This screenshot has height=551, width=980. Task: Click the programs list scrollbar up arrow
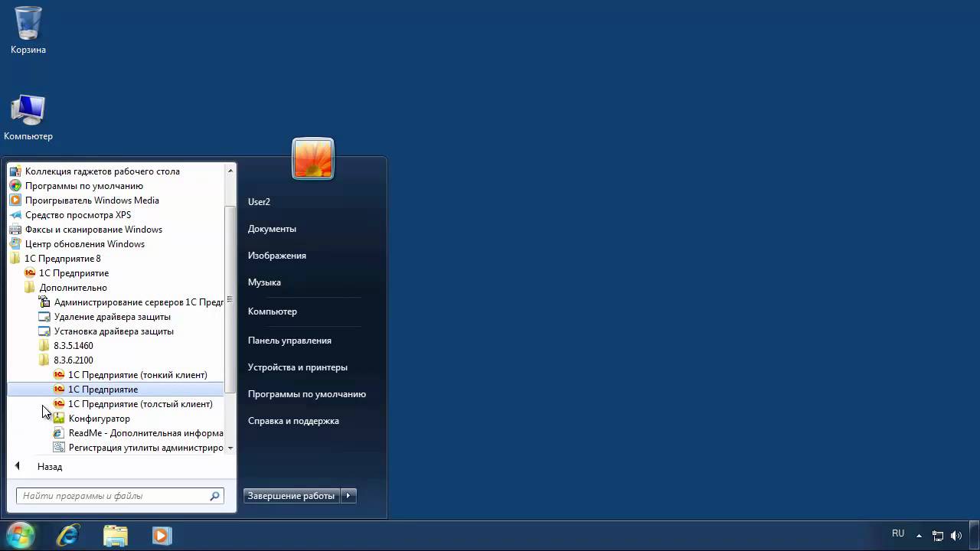[x=230, y=170]
